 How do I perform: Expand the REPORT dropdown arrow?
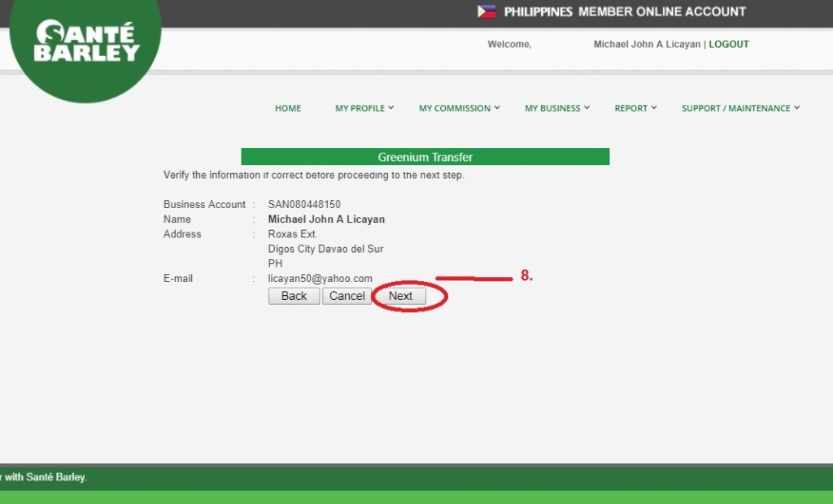coord(654,107)
